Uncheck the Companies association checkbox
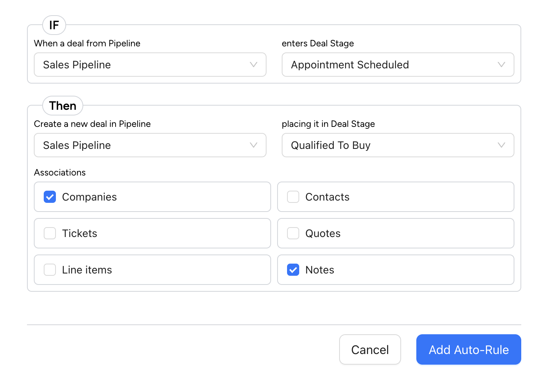The width and height of the screenshot is (549, 392). (x=50, y=197)
